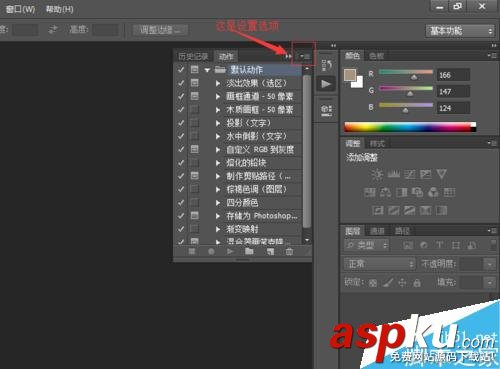Expand the 熔化的铅块 action
Viewport: 500px width, 369px height.
click(x=218, y=163)
